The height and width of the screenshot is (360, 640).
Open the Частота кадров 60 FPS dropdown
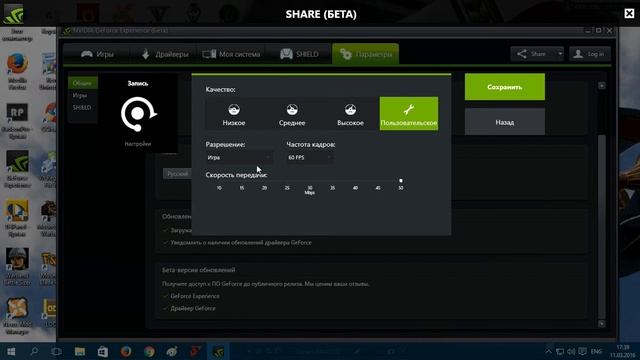(309, 158)
